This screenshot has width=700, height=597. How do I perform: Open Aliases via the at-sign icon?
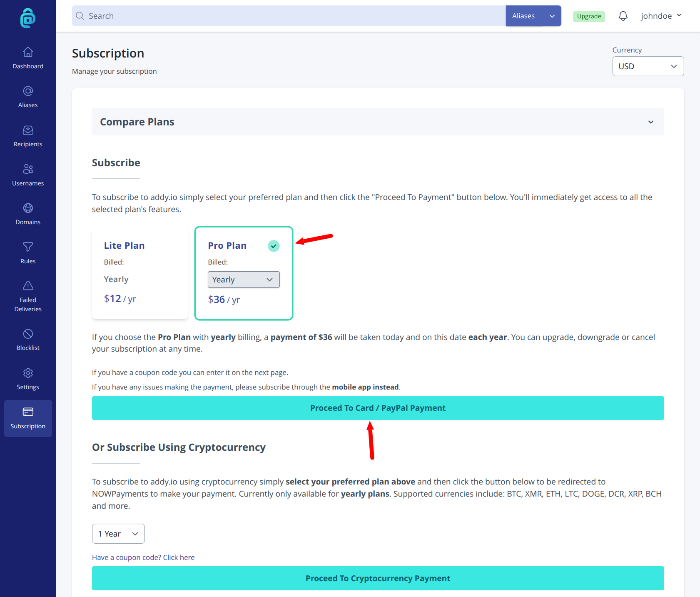click(x=28, y=91)
